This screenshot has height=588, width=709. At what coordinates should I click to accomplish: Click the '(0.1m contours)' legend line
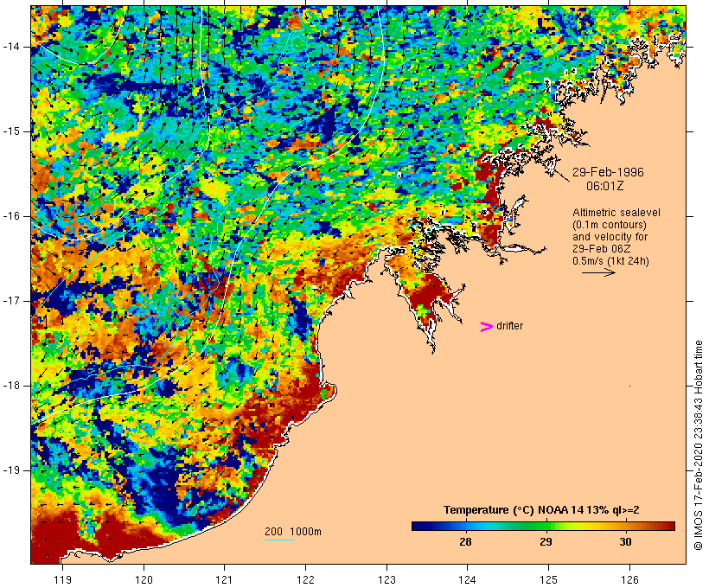[x=610, y=225]
